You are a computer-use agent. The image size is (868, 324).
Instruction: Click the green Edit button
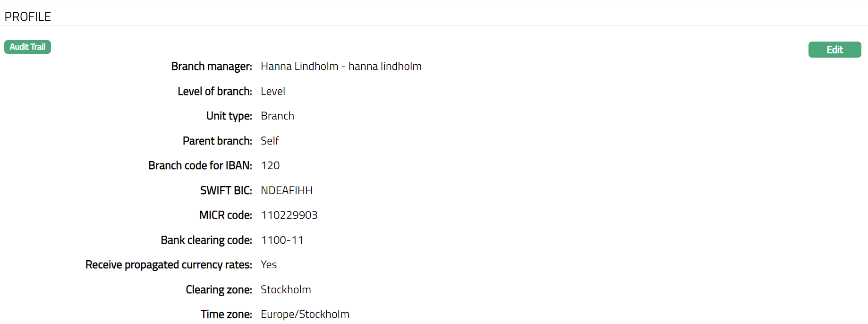(834, 50)
